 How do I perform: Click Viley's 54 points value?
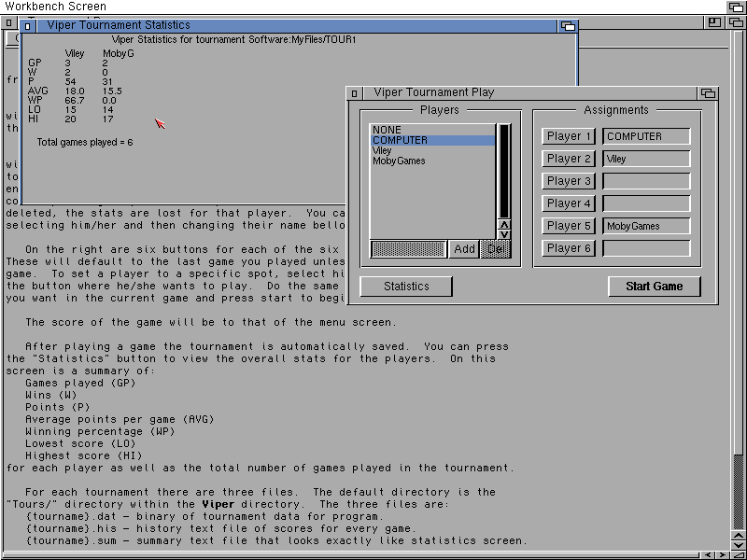point(70,82)
